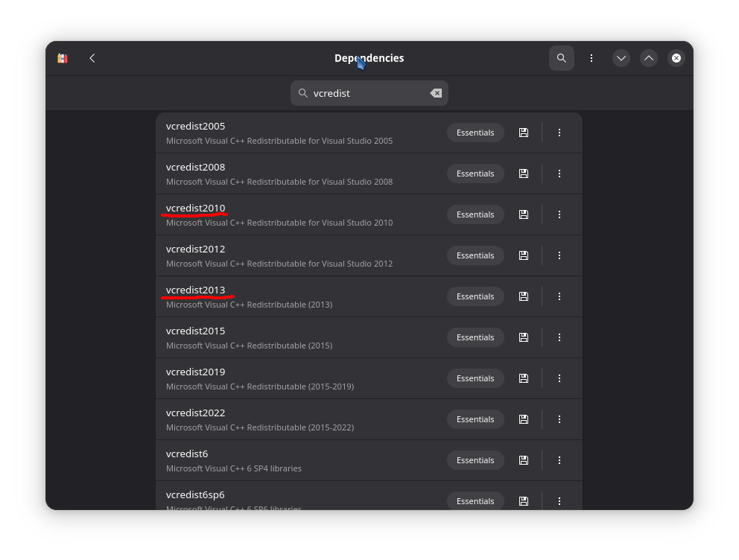Install vcredist2008 using its save icon

523,174
